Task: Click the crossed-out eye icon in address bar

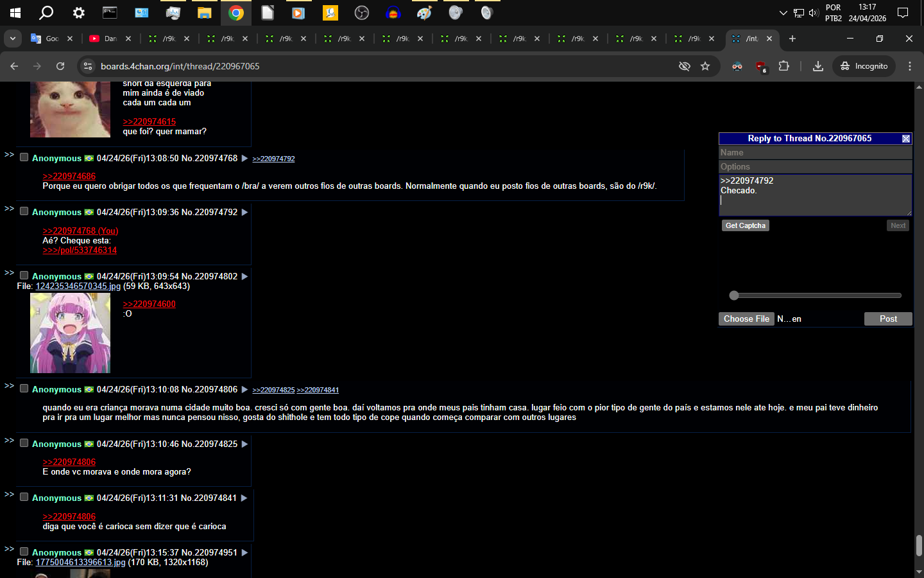Action: (685, 66)
